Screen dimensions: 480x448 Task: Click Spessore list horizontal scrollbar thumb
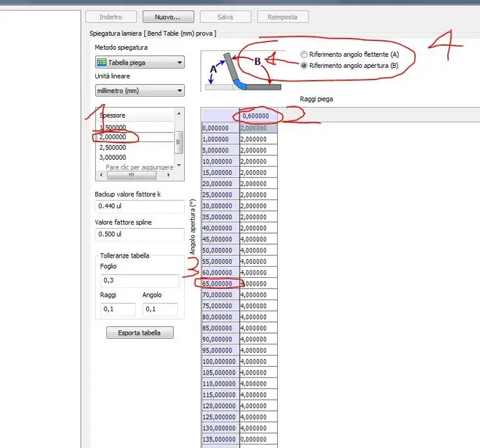click(x=132, y=175)
